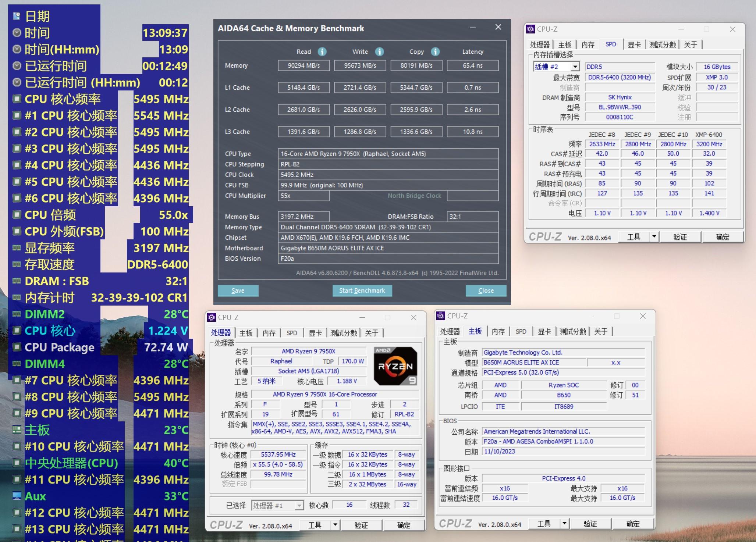Click the Motherboard field in AIDA64

(x=388, y=248)
